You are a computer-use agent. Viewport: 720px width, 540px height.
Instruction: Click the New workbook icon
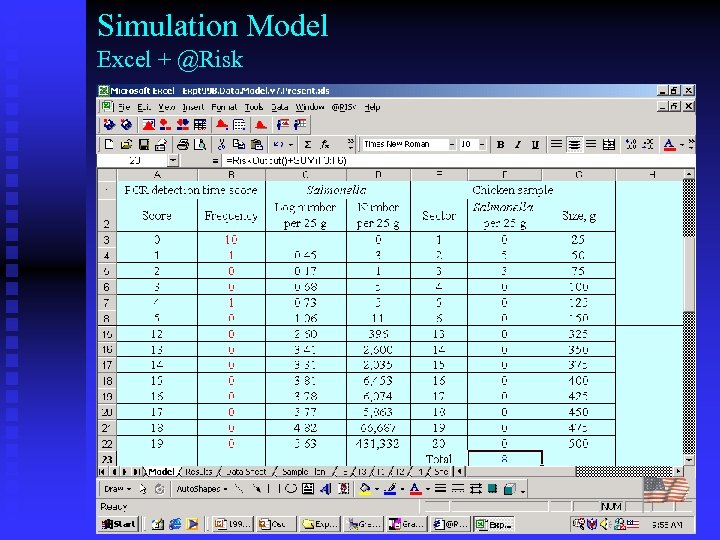coord(109,145)
